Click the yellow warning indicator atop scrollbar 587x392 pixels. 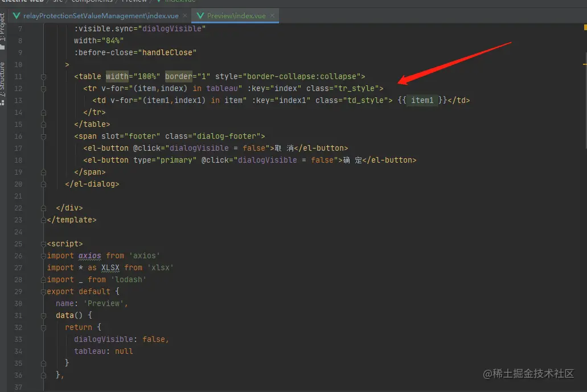click(585, 27)
